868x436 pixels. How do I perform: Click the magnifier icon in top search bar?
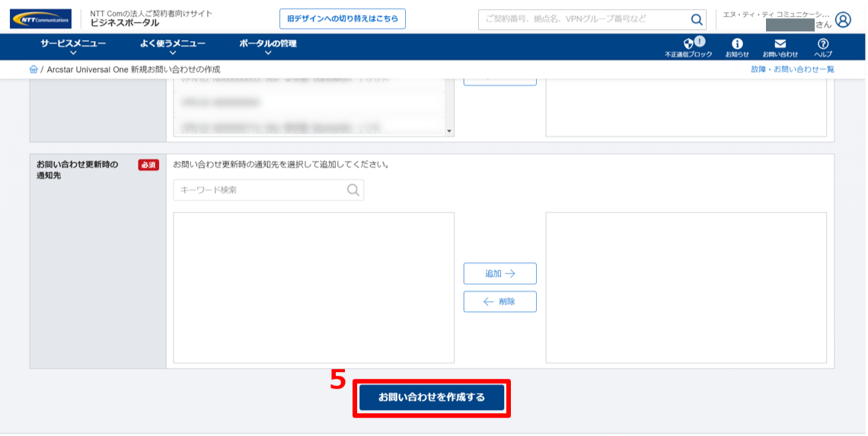[696, 20]
